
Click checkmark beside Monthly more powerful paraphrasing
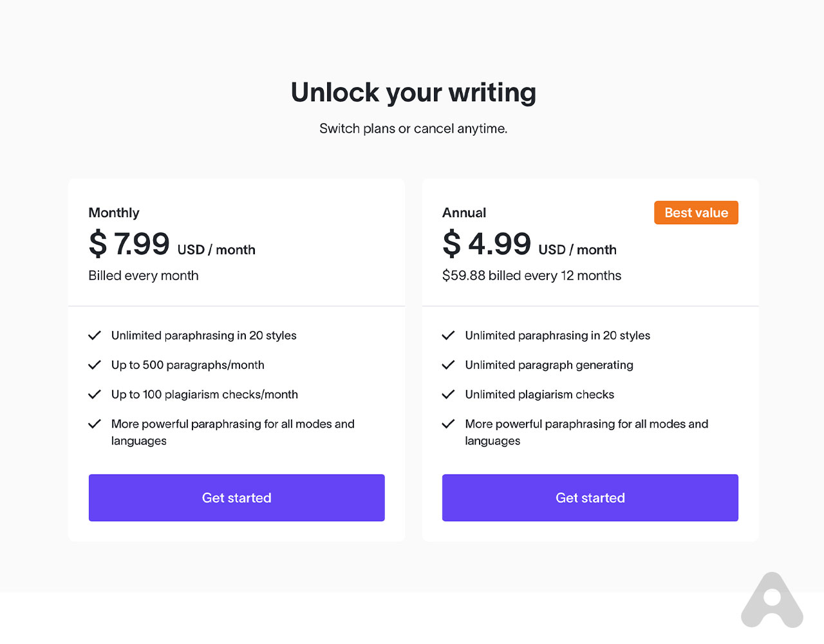point(95,424)
